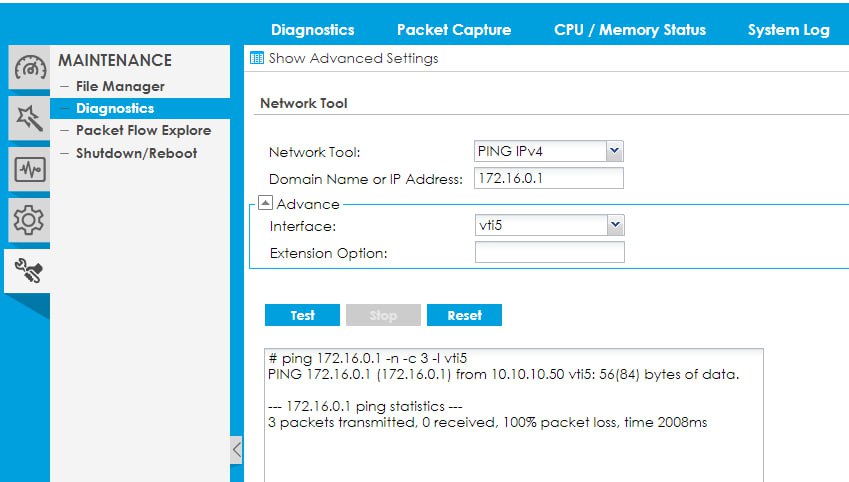Click the Reset button
The width and height of the screenshot is (849, 482).
click(464, 315)
